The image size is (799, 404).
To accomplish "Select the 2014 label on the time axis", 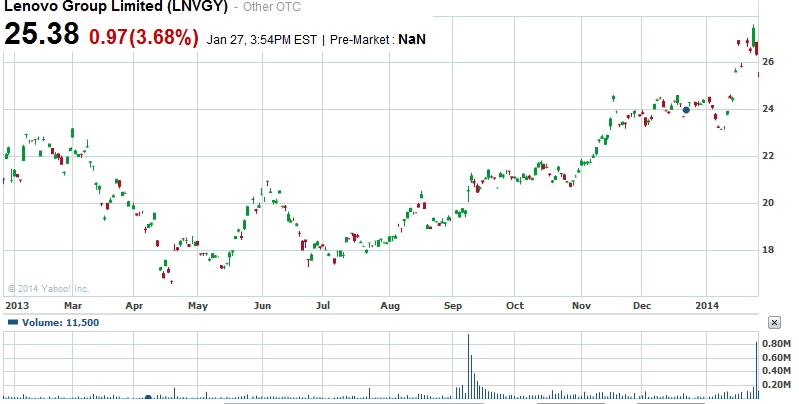I will 708,304.
